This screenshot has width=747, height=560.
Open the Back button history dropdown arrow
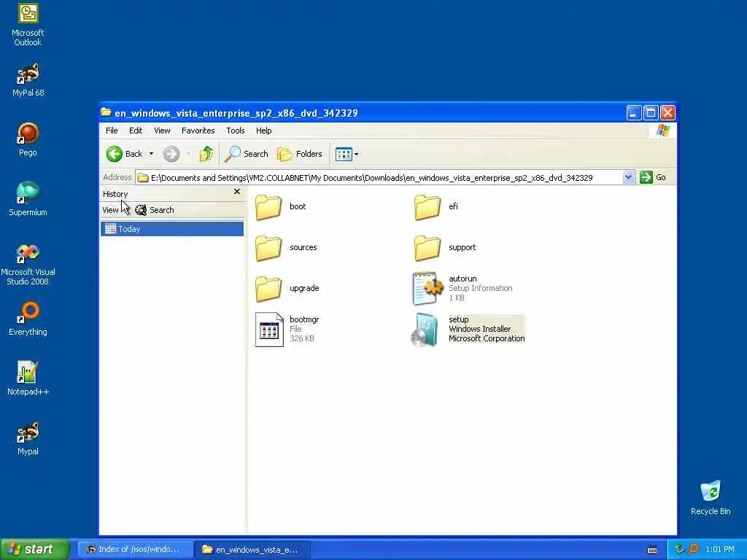151,154
